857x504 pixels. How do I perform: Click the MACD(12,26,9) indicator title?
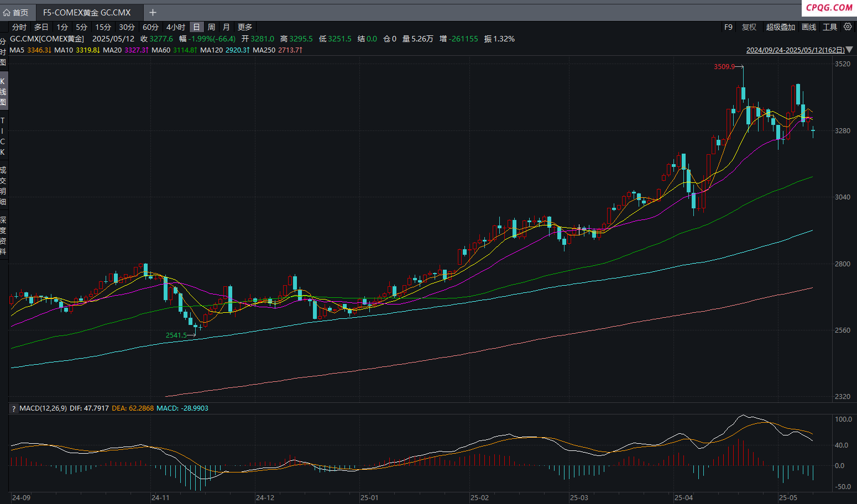[x=43, y=408]
